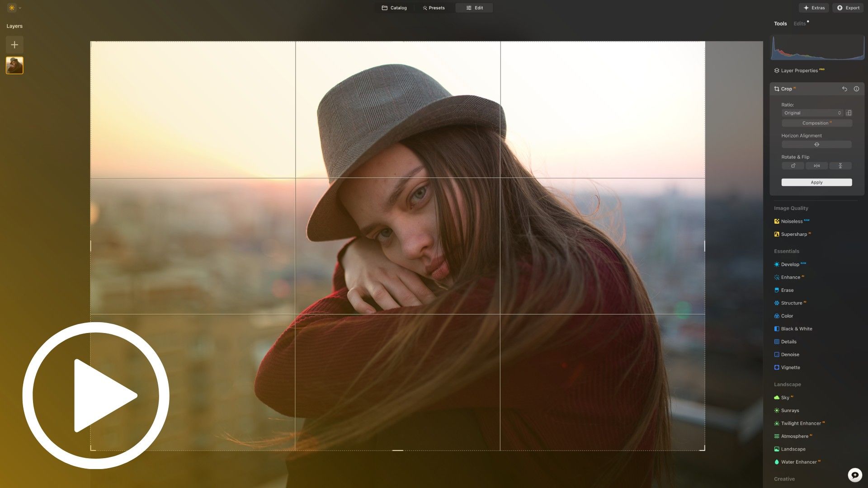Select the portrait layer thumbnail
Viewport: 868px width, 488px height.
[14, 66]
